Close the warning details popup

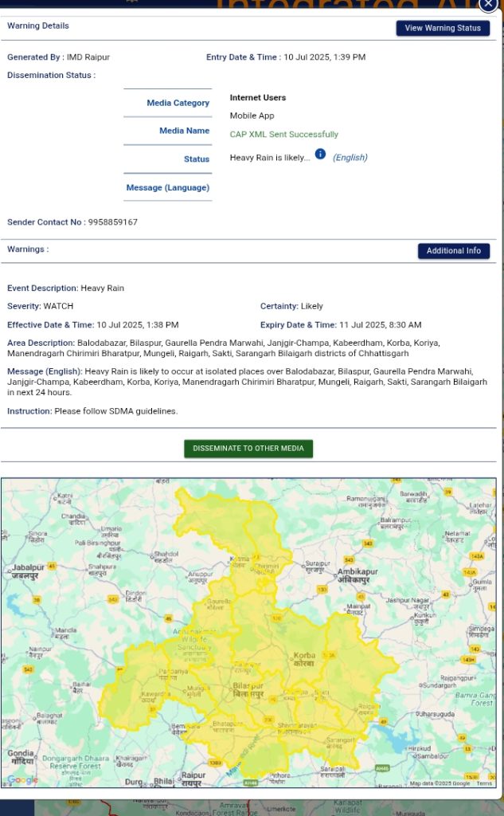(488, 5)
